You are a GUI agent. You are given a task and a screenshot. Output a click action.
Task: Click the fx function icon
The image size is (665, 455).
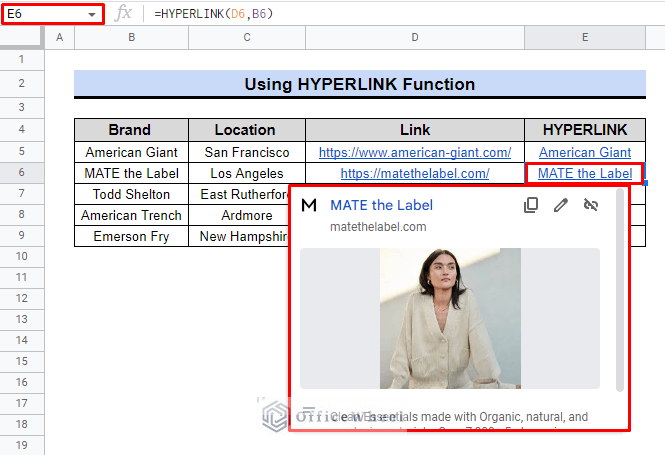click(123, 14)
